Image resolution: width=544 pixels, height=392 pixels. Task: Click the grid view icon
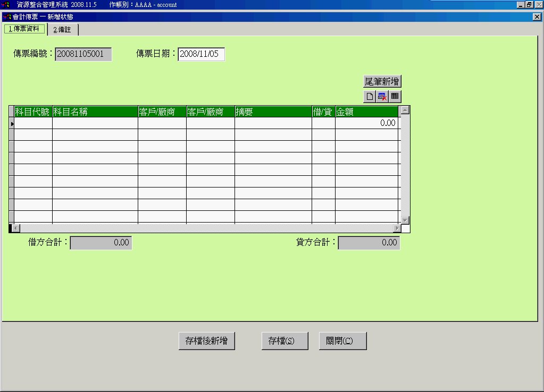(395, 96)
